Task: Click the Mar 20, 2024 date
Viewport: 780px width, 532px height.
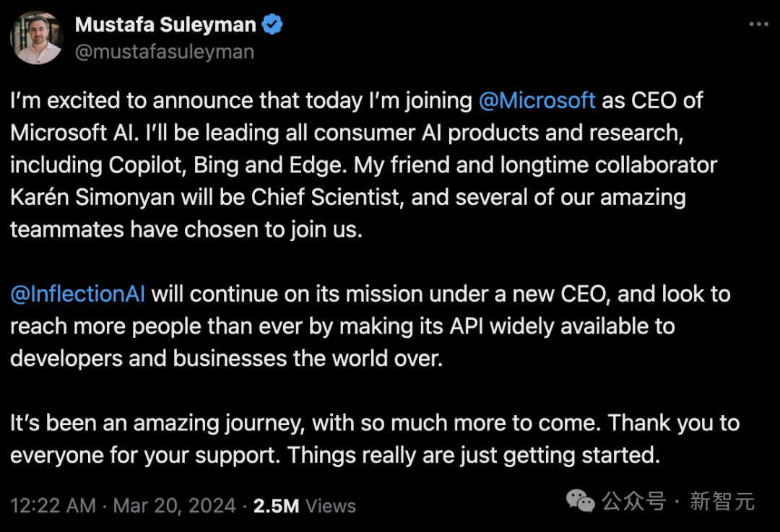Action: click(x=174, y=505)
